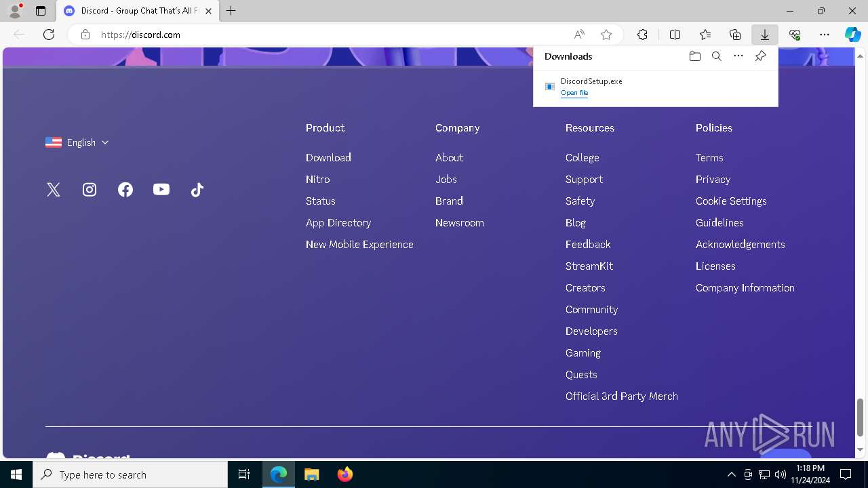Open file DiscordSetup.exe link
The width and height of the screenshot is (868, 488).
[x=574, y=93]
